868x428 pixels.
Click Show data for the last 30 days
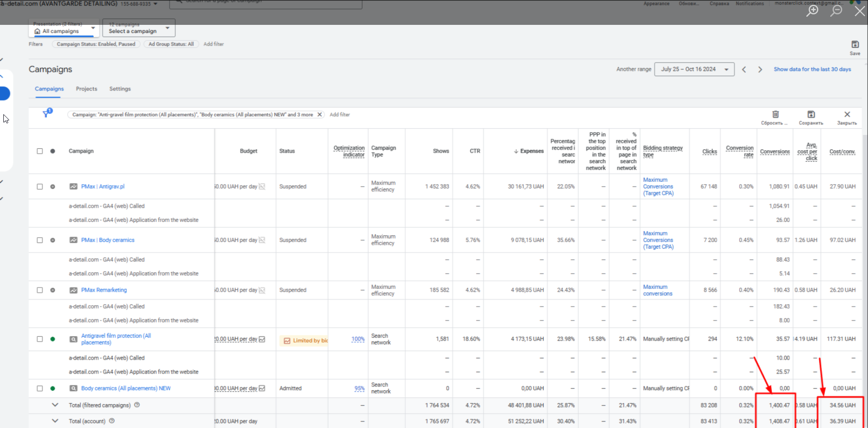click(x=812, y=69)
